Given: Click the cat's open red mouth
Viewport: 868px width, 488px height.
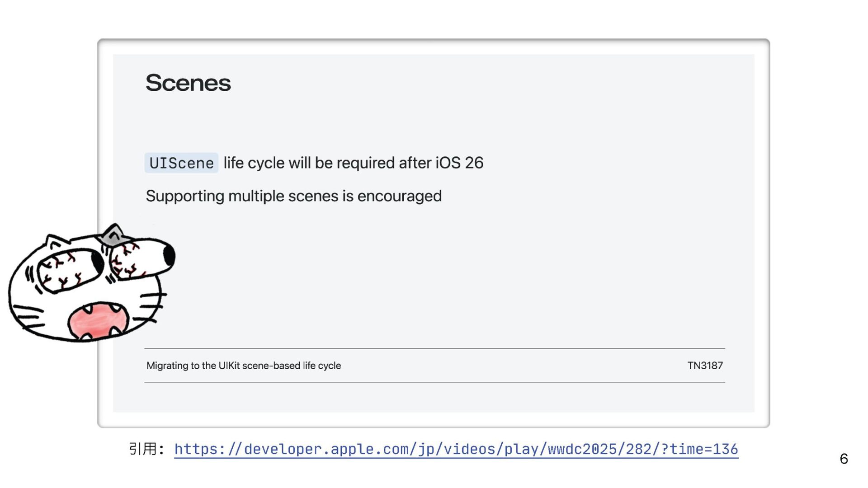Looking at the screenshot, I should 98,320.
